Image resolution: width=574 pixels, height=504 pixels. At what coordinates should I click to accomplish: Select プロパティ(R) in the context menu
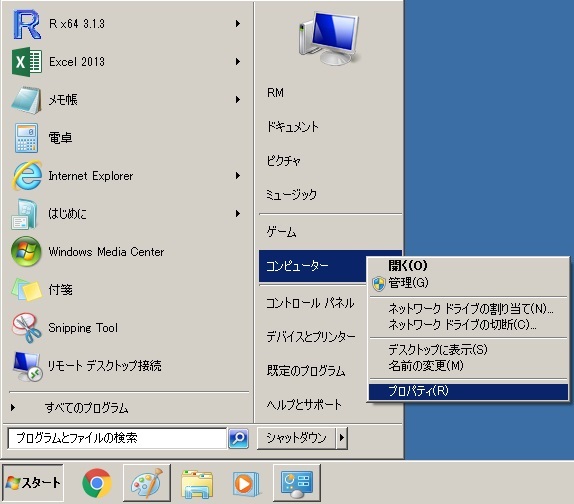[x=468, y=391]
